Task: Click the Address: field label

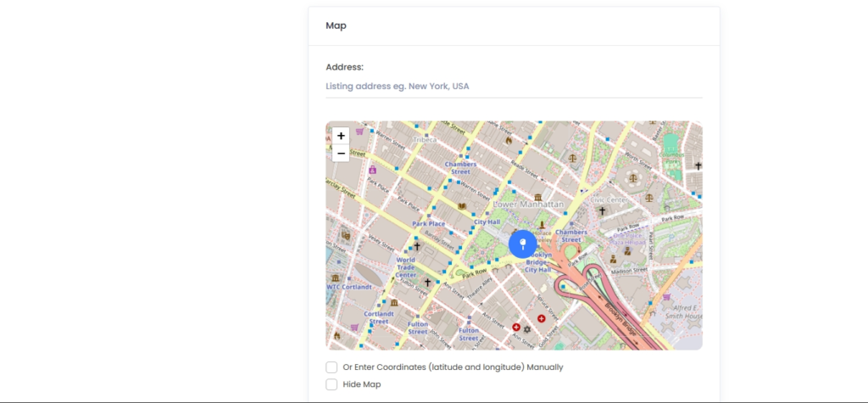Action: 344,67
